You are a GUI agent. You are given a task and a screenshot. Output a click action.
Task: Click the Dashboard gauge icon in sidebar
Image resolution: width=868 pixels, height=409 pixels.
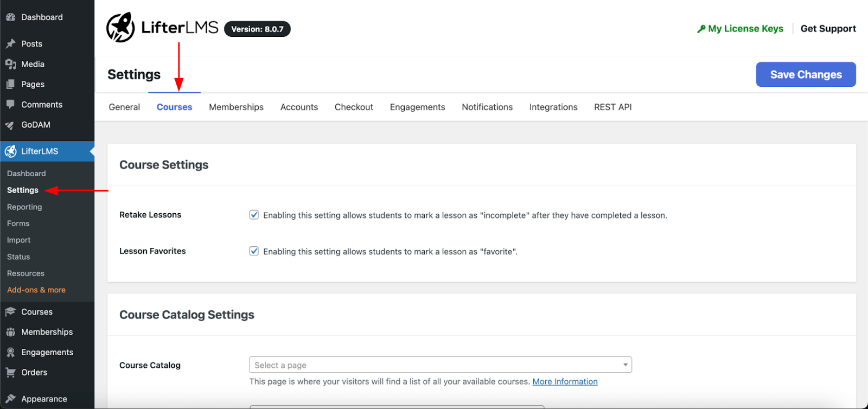10,17
